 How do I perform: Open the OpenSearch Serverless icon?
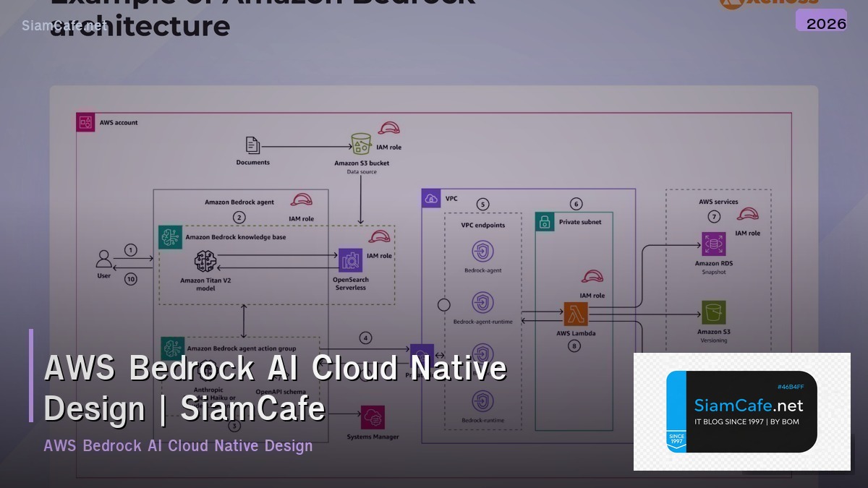[350, 260]
